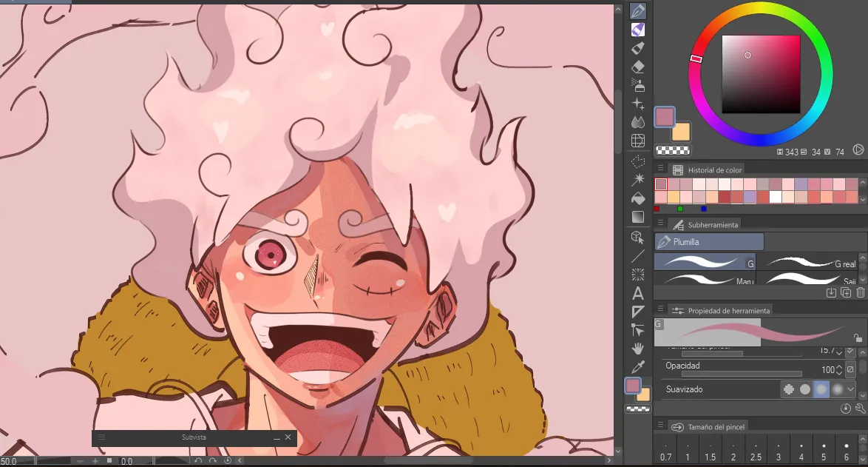
Task: Open Tamaño del pincel panel menu
Action: (x=660, y=426)
